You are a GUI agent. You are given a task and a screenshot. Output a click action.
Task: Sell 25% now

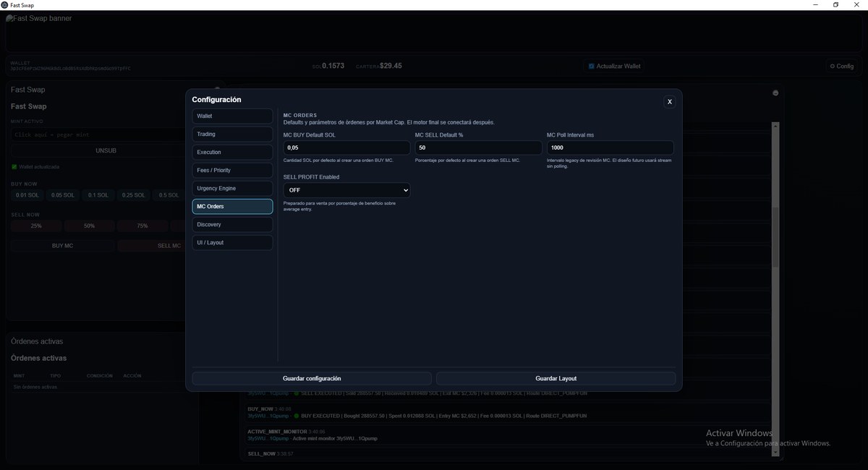coord(36,226)
